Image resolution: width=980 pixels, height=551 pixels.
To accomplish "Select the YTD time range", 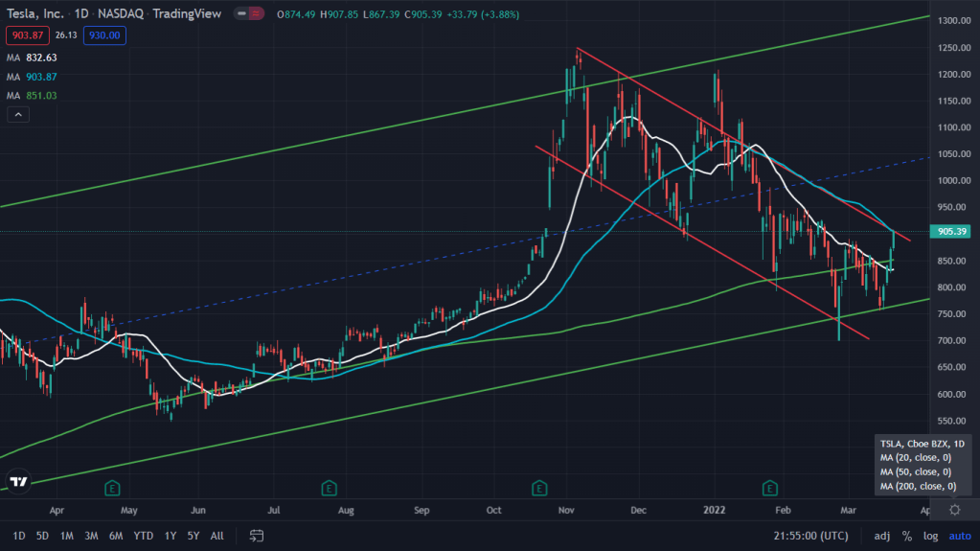I will pos(144,536).
